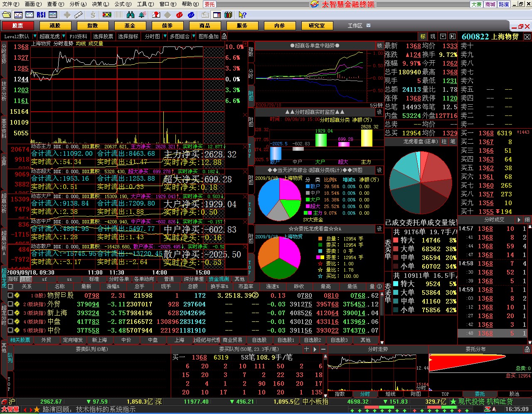Select the time-share line chart toolbar icon
This screenshot has height=414, width=532.
point(18,15)
